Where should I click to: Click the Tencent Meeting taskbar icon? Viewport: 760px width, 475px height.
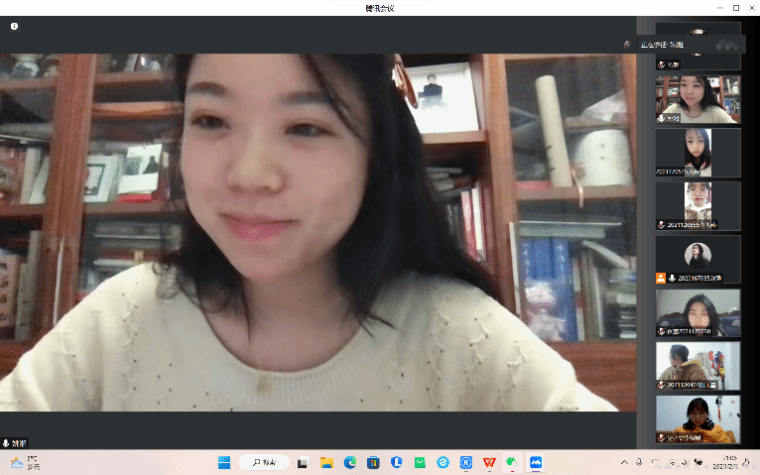pyautogui.click(x=536, y=462)
